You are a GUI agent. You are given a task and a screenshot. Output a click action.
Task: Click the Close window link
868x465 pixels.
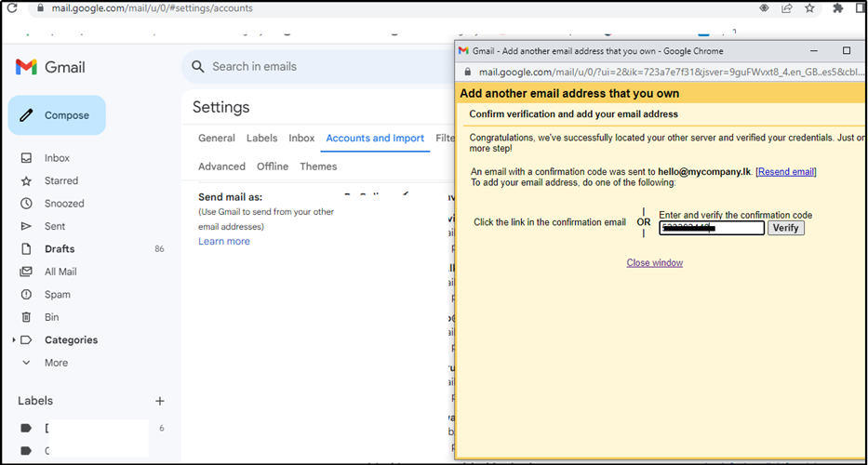[x=654, y=262]
